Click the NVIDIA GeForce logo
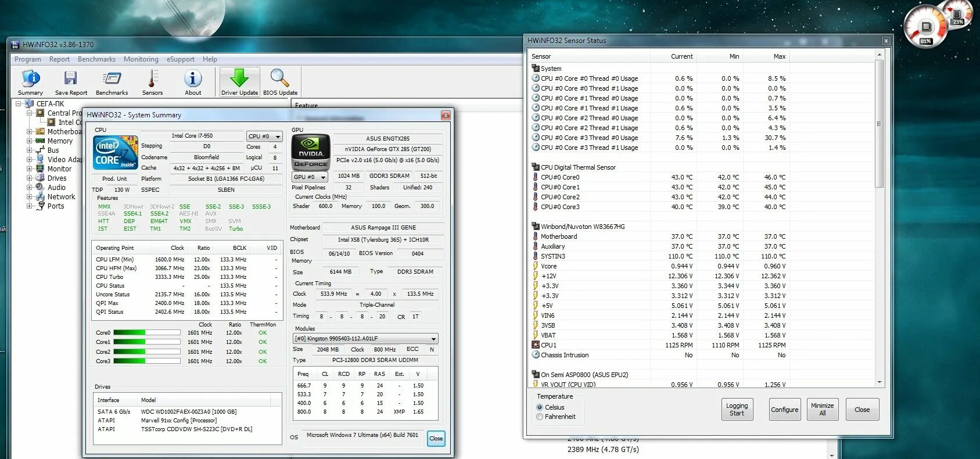The height and width of the screenshot is (459, 980). point(311,152)
